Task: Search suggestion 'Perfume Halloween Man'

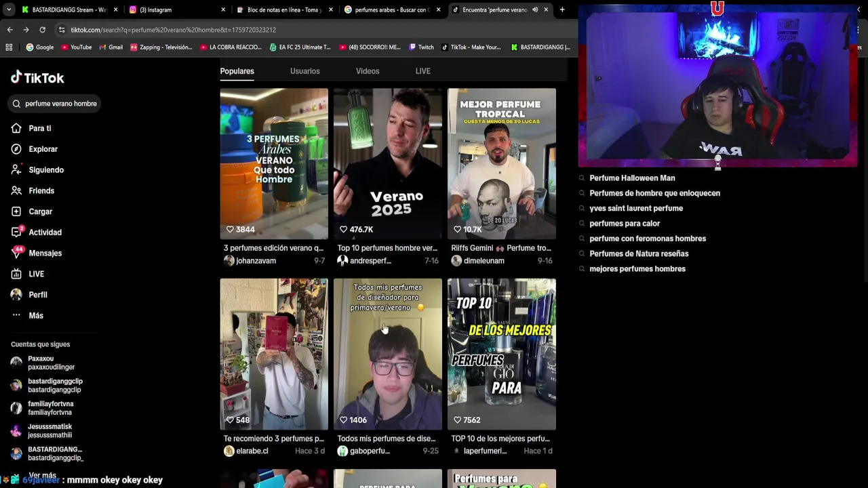Action: click(x=632, y=178)
